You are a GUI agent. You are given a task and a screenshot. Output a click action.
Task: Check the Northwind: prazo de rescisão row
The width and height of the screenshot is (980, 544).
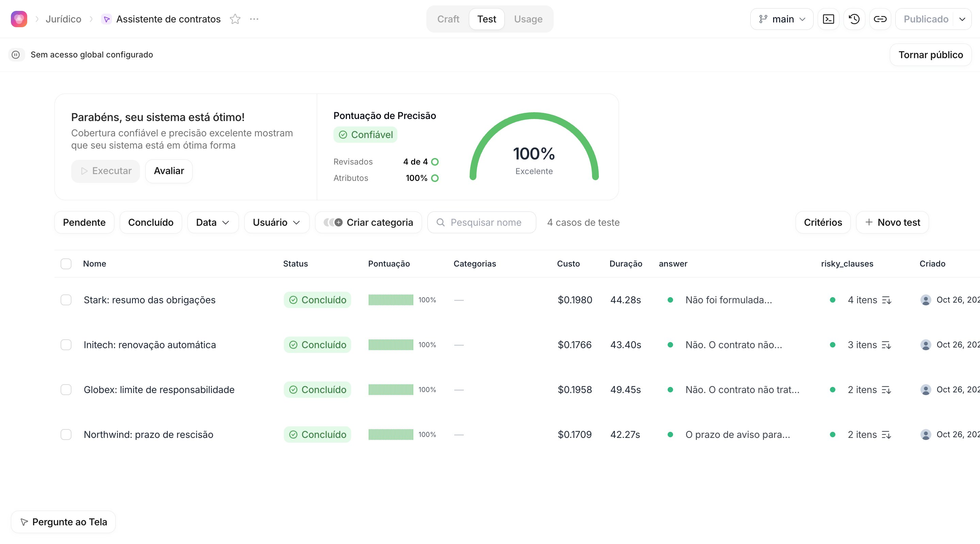(x=66, y=435)
